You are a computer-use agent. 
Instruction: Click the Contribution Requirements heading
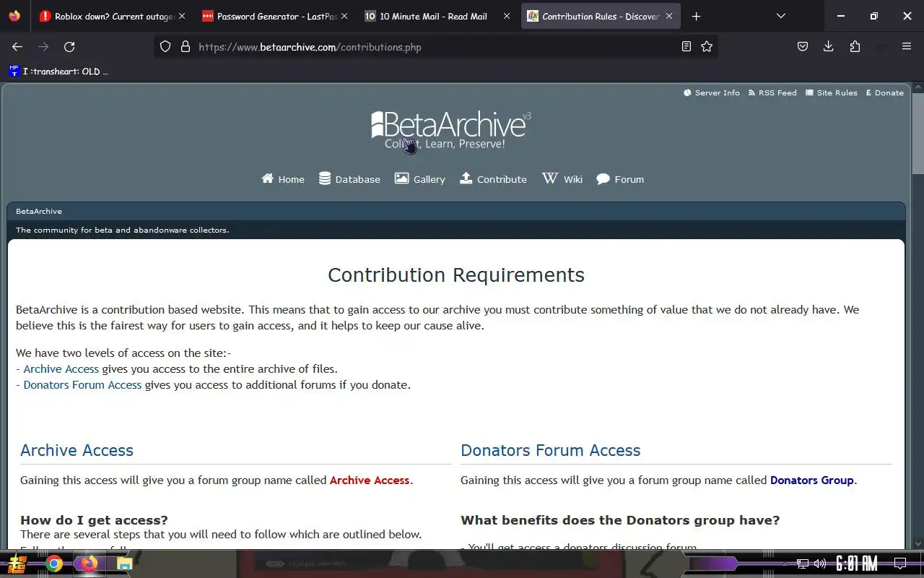(x=456, y=275)
